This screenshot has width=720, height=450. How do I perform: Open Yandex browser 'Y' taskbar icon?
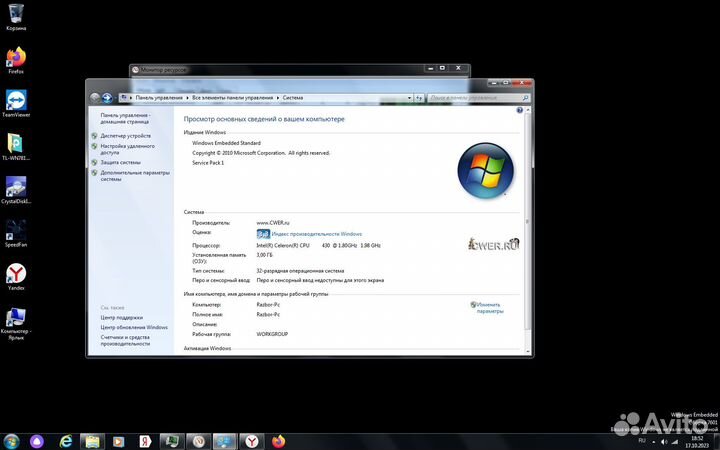[252, 442]
